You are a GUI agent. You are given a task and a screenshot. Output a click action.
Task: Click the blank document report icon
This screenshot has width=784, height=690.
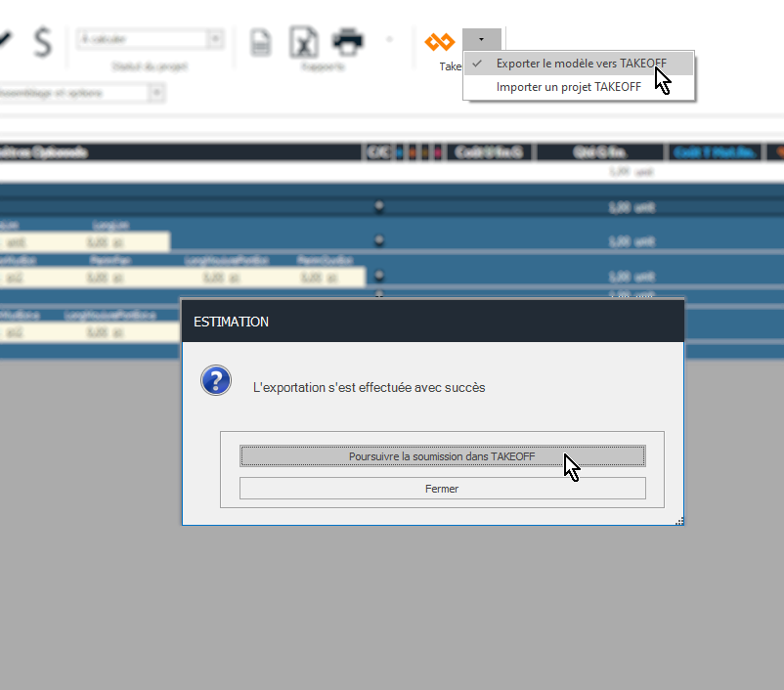[x=260, y=42]
